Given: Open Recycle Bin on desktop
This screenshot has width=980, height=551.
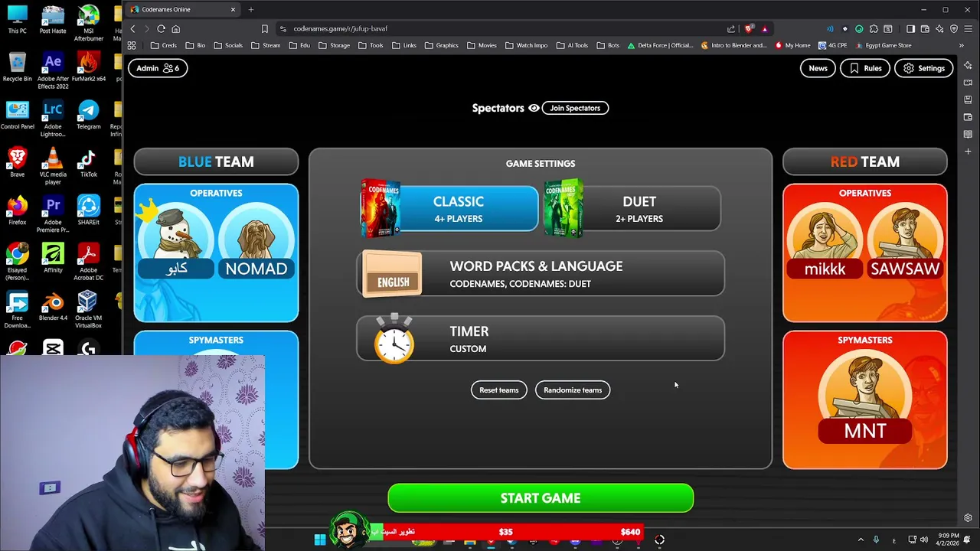Looking at the screenshot, I should point(17,67).
